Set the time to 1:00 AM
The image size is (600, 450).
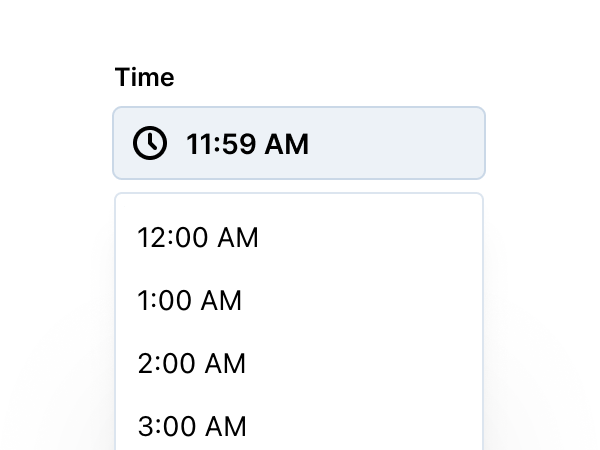[x=190, y=301]
